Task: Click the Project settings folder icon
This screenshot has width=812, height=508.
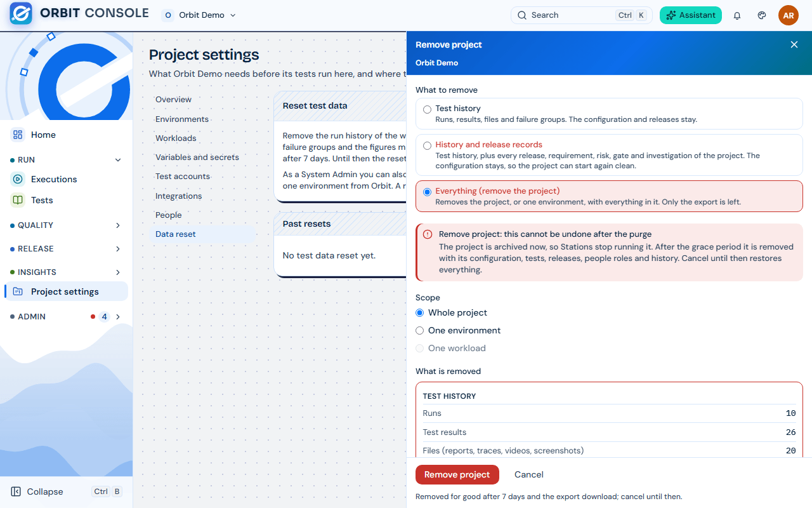Action: click(18, 291)
